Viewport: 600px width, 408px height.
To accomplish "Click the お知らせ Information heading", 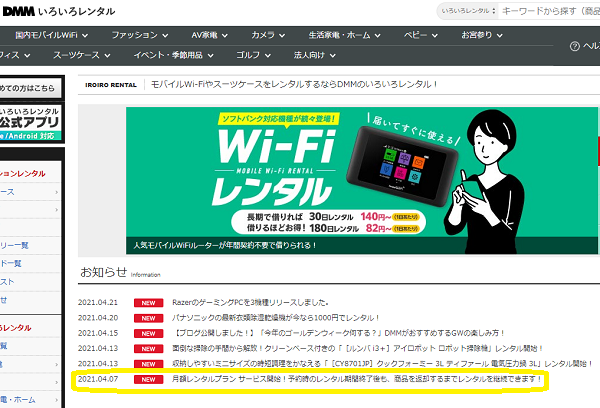I will [x=120, y=272].
